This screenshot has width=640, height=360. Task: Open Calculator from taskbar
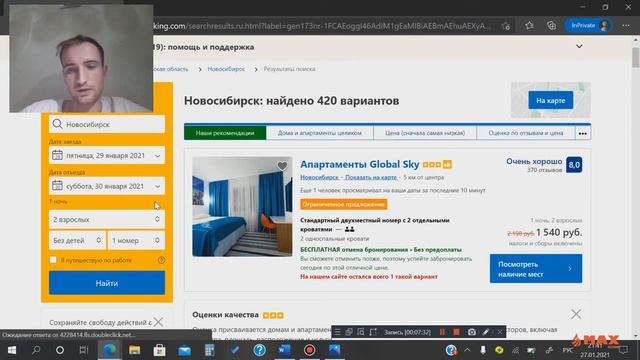pos(209,350)
